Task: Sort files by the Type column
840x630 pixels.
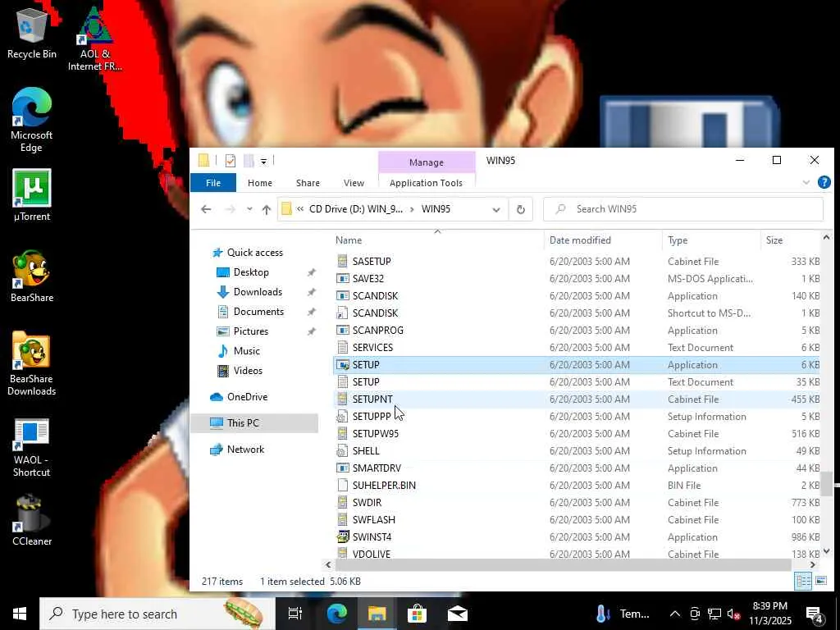Action: pos(711,240)
